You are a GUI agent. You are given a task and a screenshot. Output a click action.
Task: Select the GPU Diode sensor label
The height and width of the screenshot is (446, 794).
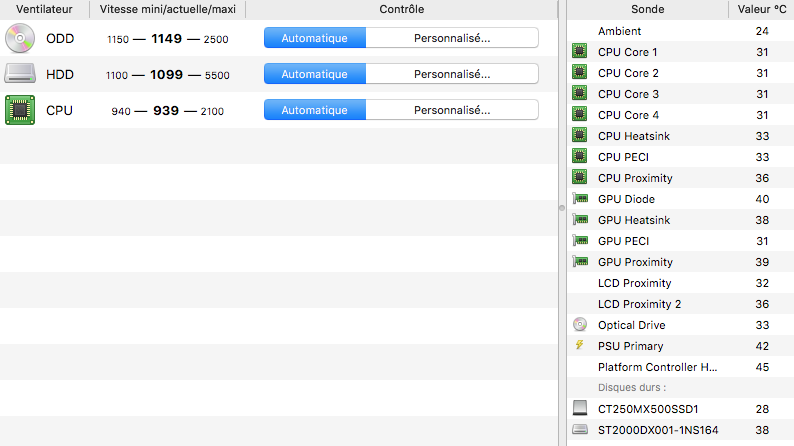click(x=626, y=199)
